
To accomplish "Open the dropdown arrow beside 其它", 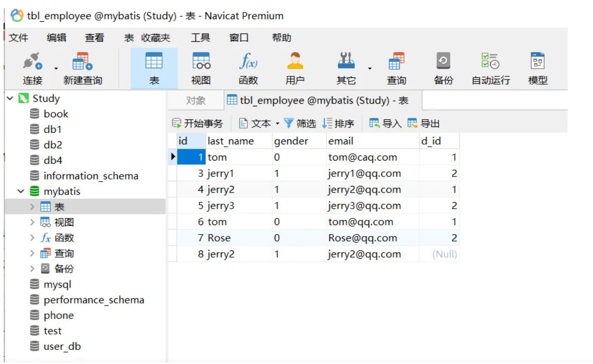I will (370, 69).
